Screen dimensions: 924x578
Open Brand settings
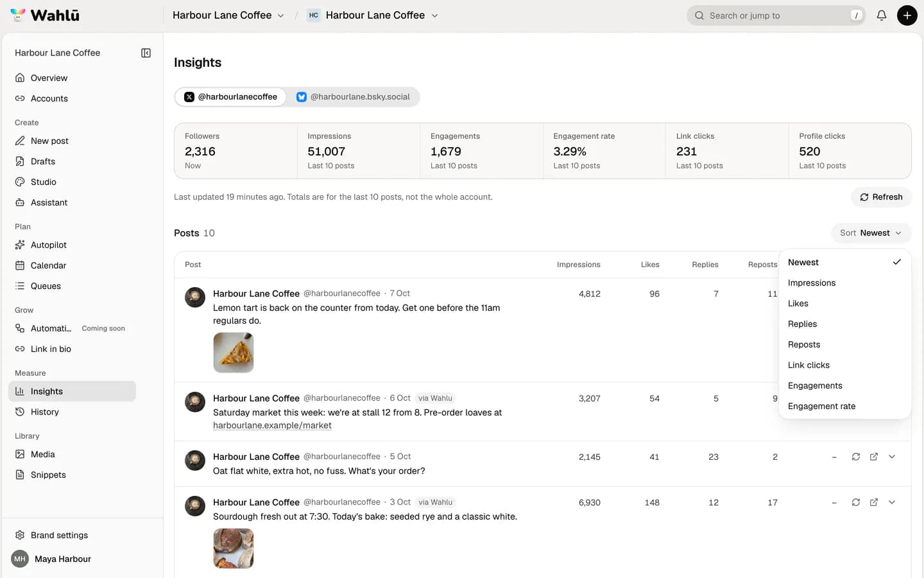point(72,535)
